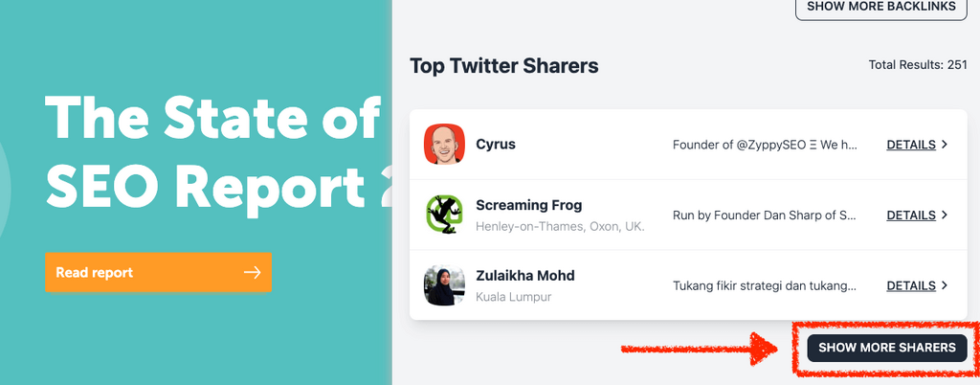Click Cyrus's cartoon avatar

click(x=444, y=145)
